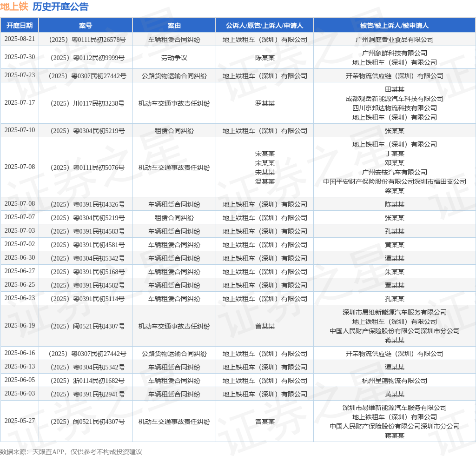Click defendant 广州象鲜科技有限公司
476x456 pixels.
(x=395, y=53)
